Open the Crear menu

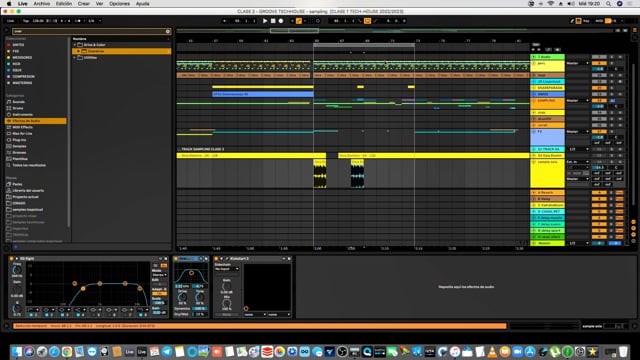pos(84,4)
